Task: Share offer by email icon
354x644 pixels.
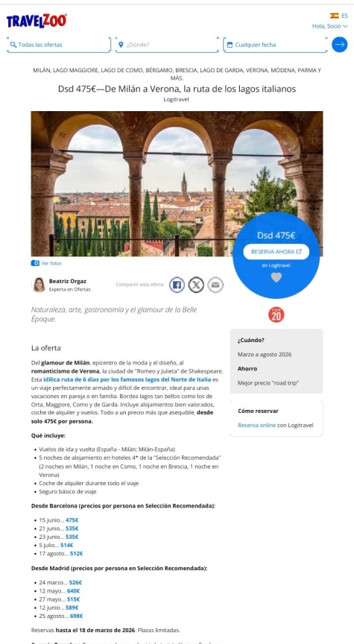Action: click(215, 285)
